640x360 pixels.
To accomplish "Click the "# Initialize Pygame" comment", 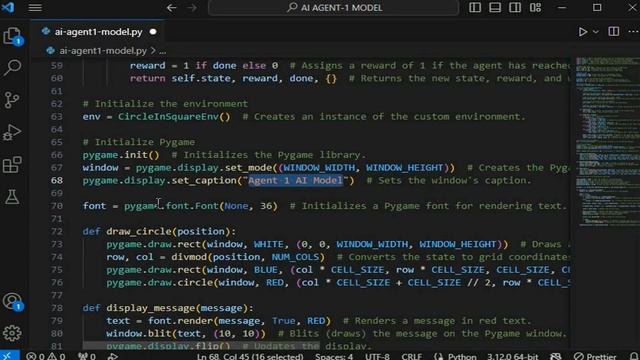I will pos(139,142).
